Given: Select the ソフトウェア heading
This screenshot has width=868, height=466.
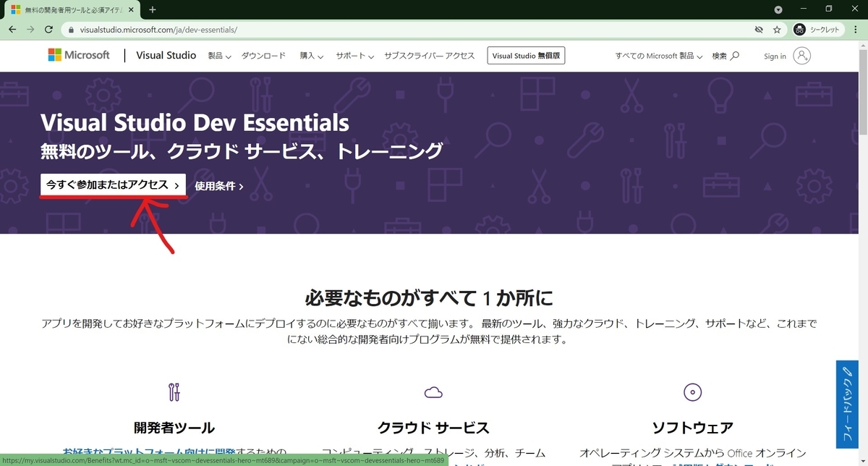Looking at the screenshot, I should (x=692, y=427).
